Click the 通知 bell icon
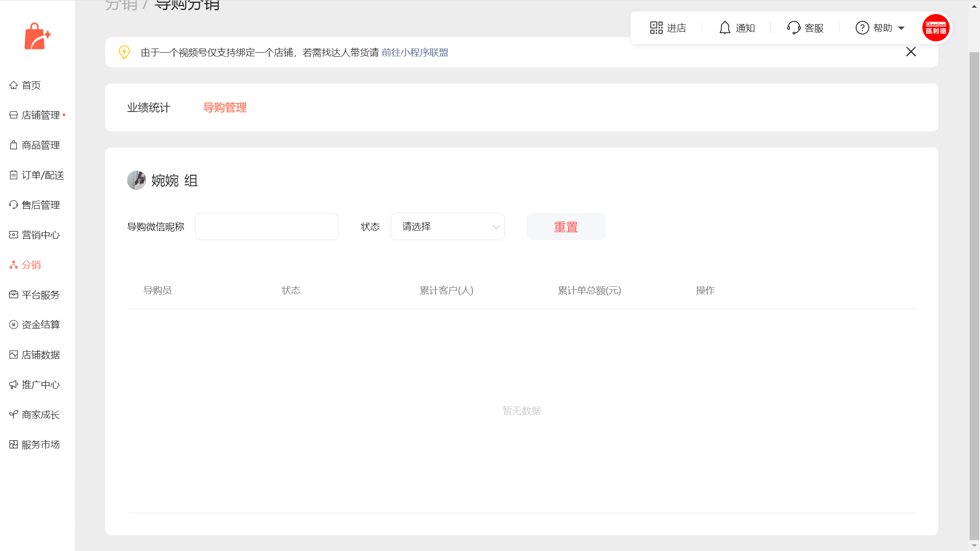Viewport: 980px width, 551px height. point(725,28)
